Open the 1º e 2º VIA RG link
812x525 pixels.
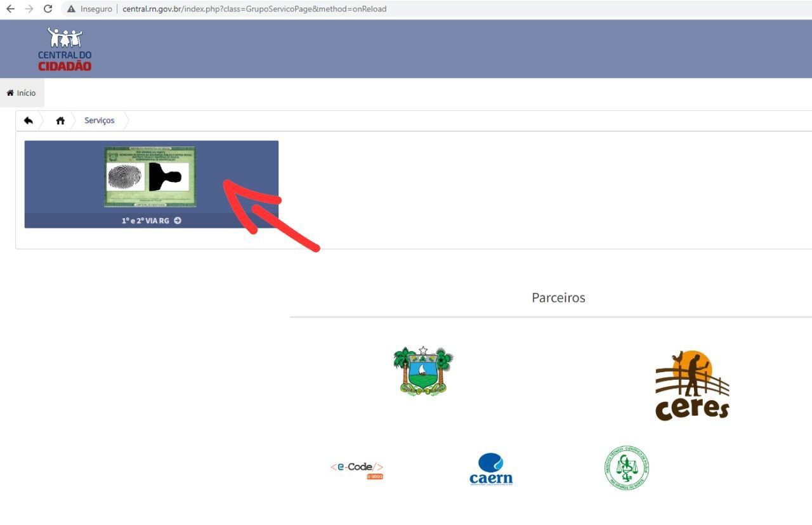(145, 221)
